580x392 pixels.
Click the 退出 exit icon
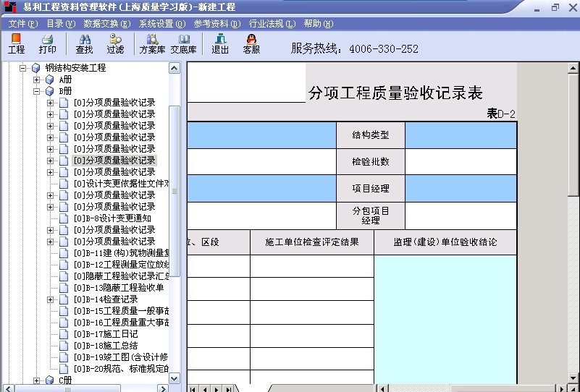click(x=220, y=43)
